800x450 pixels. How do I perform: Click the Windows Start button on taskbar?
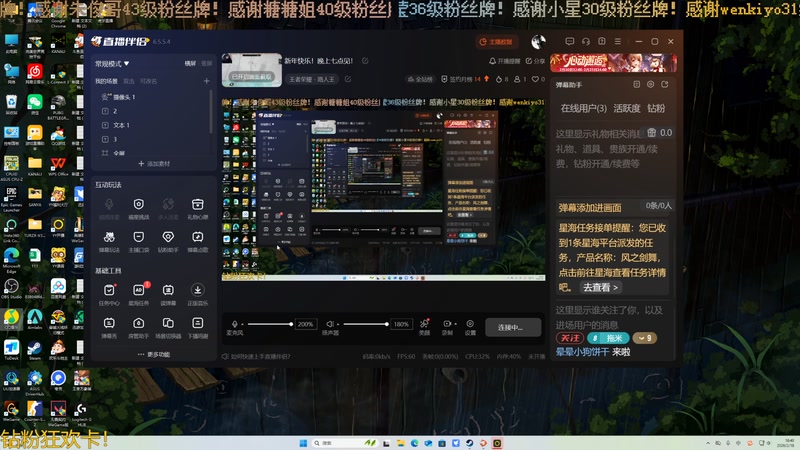pyautogui.click(x=303, y=443)
